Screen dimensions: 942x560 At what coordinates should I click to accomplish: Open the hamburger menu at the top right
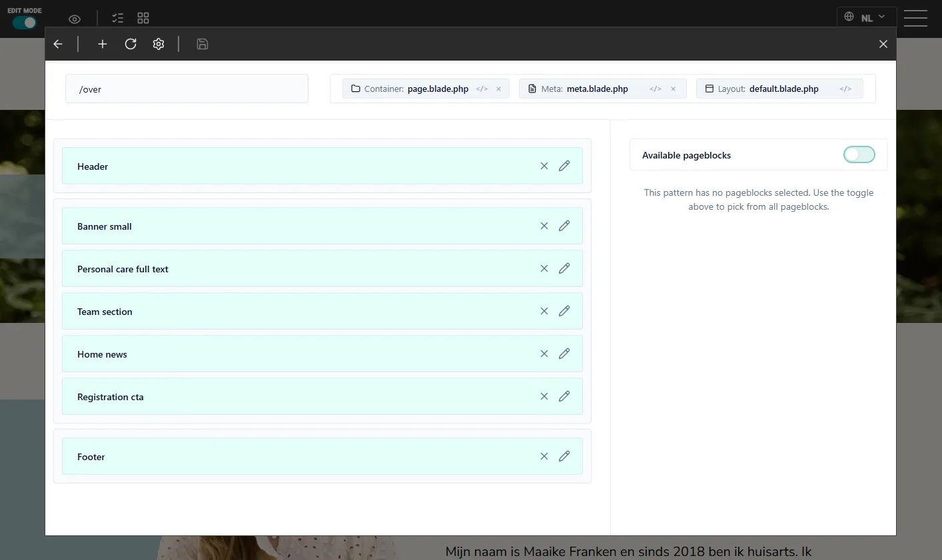click(x=915, y=18)
